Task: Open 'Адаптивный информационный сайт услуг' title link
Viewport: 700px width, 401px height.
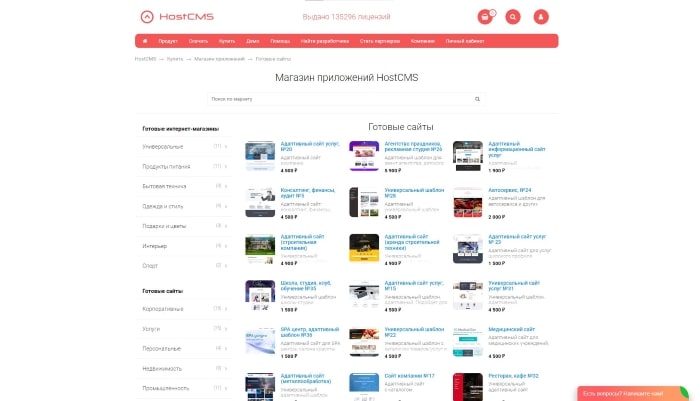Action: click(x=517, y=149)
